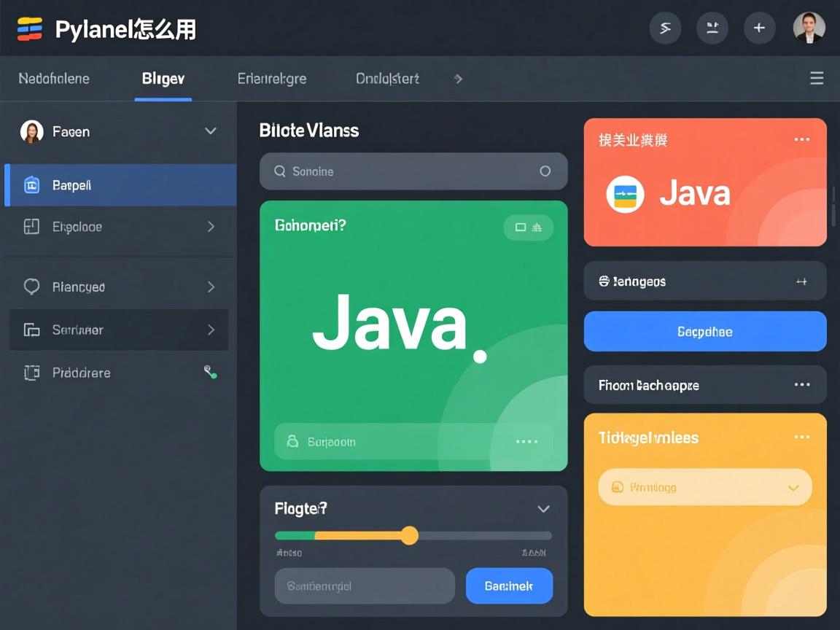Click the Ekgoloce panel icon in the sidebar
This screenshot has height=630, width=840.
(32, 227)
